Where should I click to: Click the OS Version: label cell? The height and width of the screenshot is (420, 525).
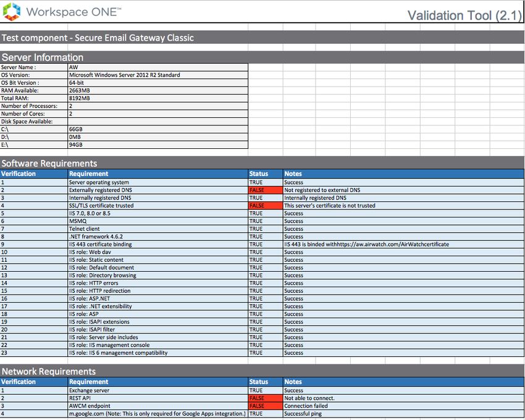pyautogui.click(x=34, y=75)
